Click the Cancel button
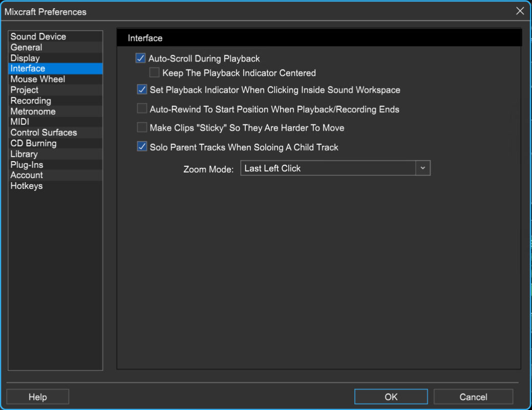 [x=473, y=397]
